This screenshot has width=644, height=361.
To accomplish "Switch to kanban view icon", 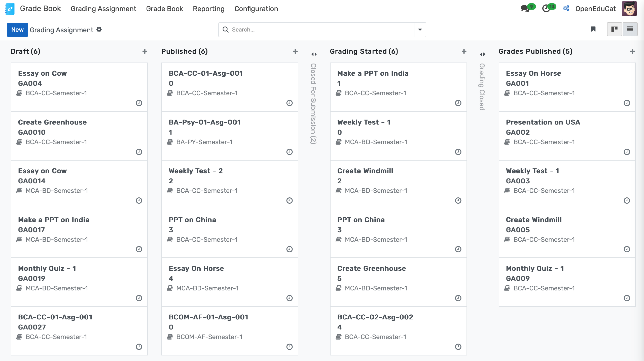I will tap(614, 29).
